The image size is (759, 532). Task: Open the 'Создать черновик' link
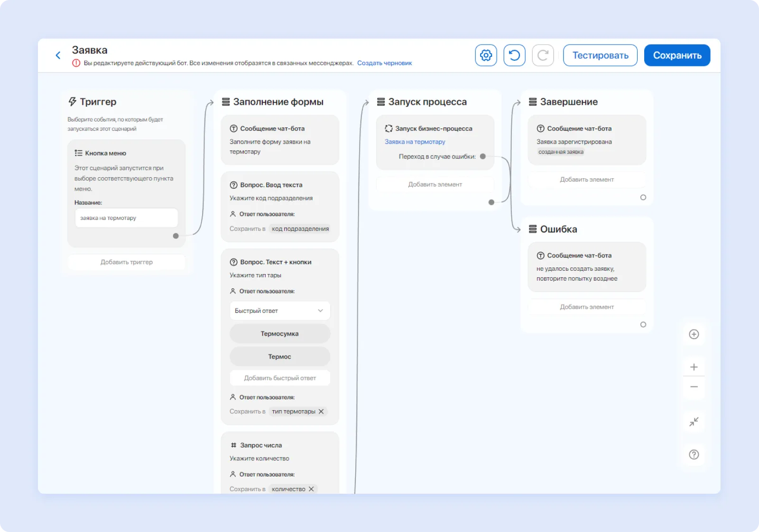(384, 63)
